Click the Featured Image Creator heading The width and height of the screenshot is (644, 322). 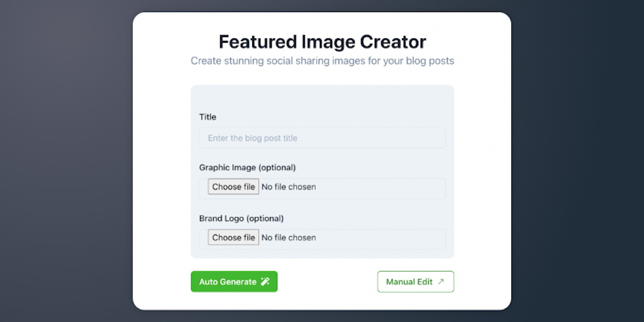point(322,42)
